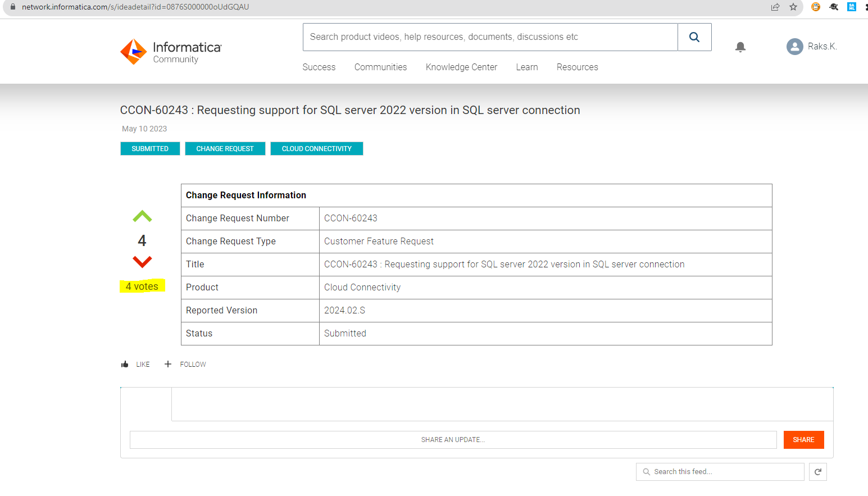868x496 pixels.
Task: Open the Knowledge Center menu
Action: point(461,67)
